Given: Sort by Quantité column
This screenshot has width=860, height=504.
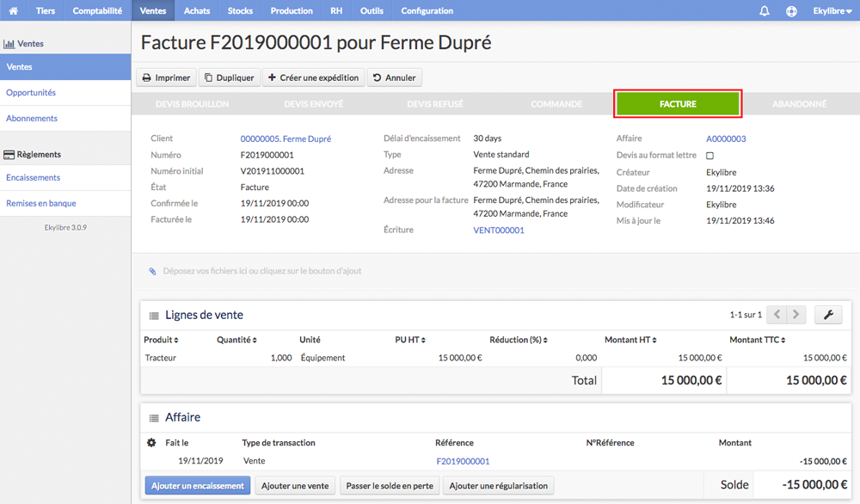Looking at the screenshot, I should [236, 340].
